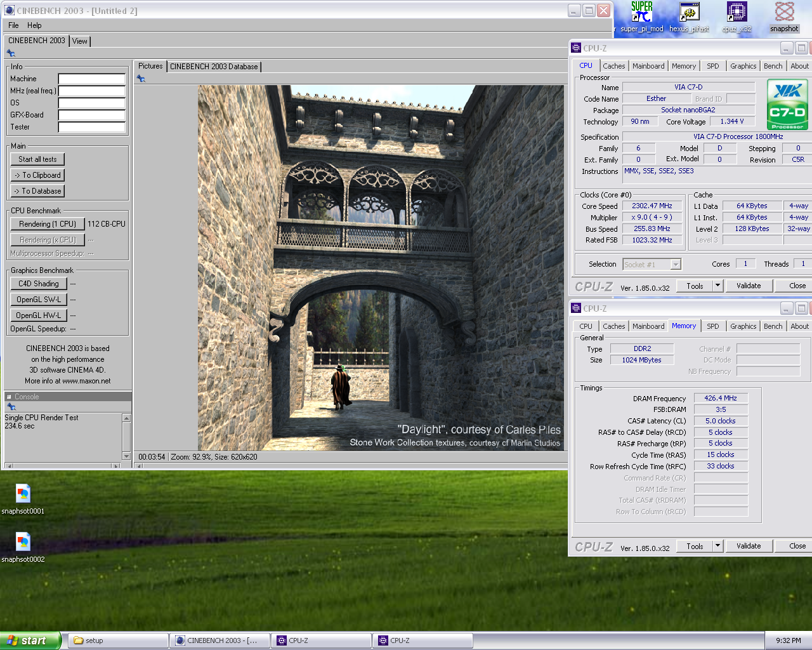The image size is (812, 650).
Task: Run the OpenGL SW-L benchmark
Action: [39, 300]
